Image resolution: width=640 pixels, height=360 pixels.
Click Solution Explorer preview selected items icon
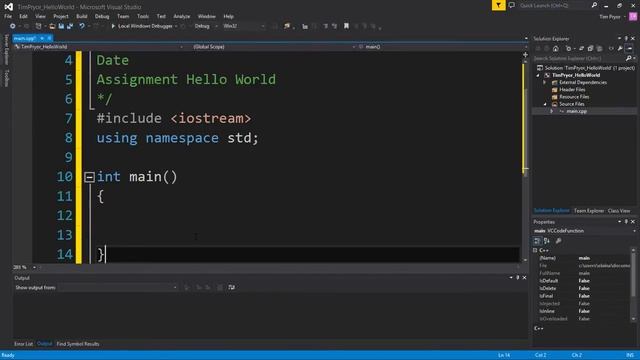[629, 49]
